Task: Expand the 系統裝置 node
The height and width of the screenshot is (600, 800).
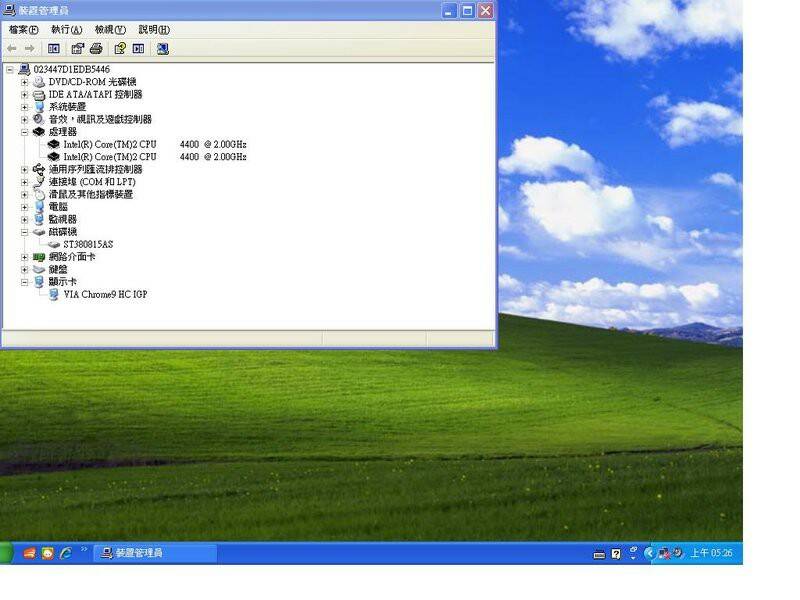Action: [24, 107]
